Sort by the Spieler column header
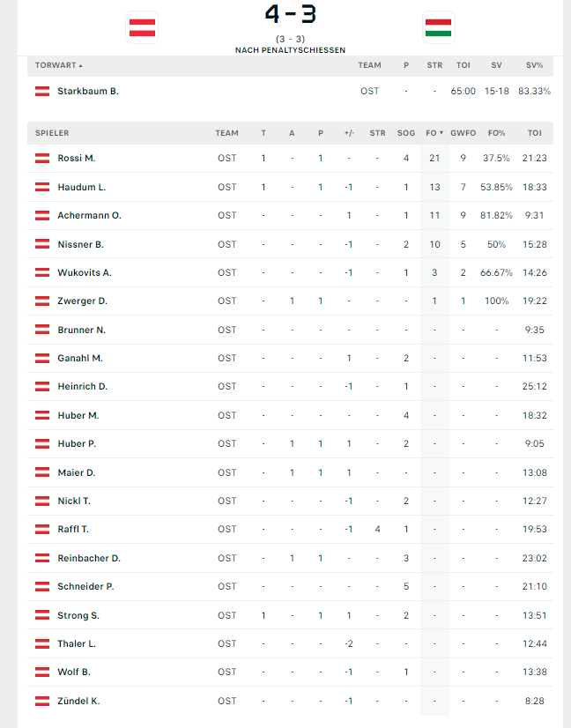The width and height of the screenshot is (571, 728). click(52, 133)
